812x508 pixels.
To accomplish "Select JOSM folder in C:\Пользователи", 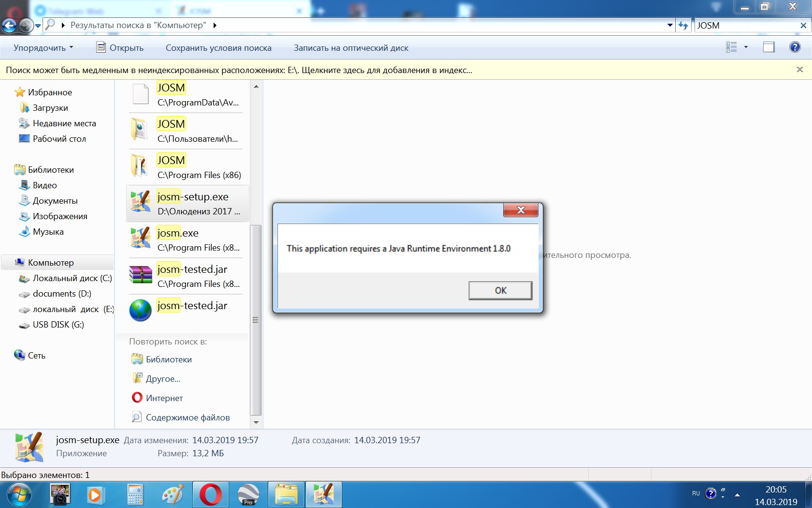I will point(188,131).
